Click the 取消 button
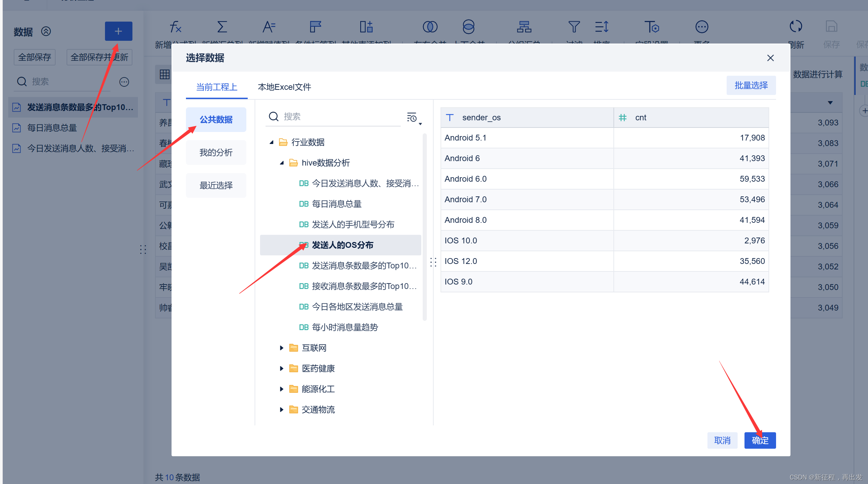The width and height of the screenshot is (868, 484). 722,440
